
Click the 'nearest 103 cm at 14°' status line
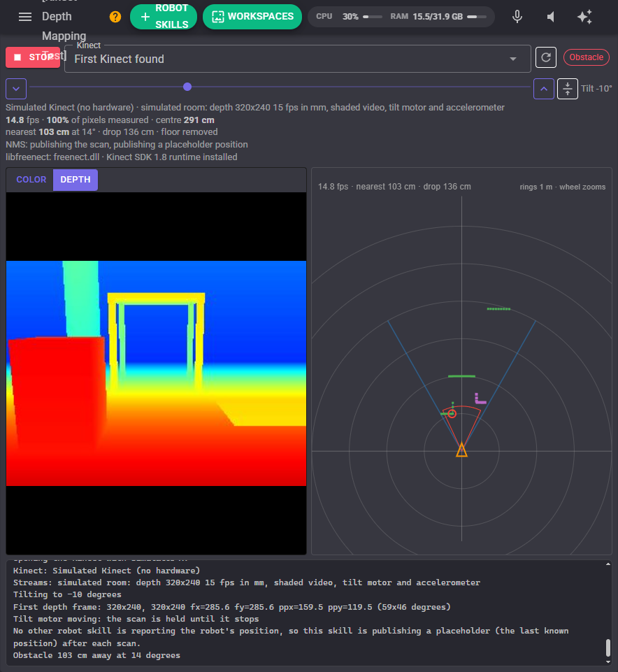click(x=111, y=132)
